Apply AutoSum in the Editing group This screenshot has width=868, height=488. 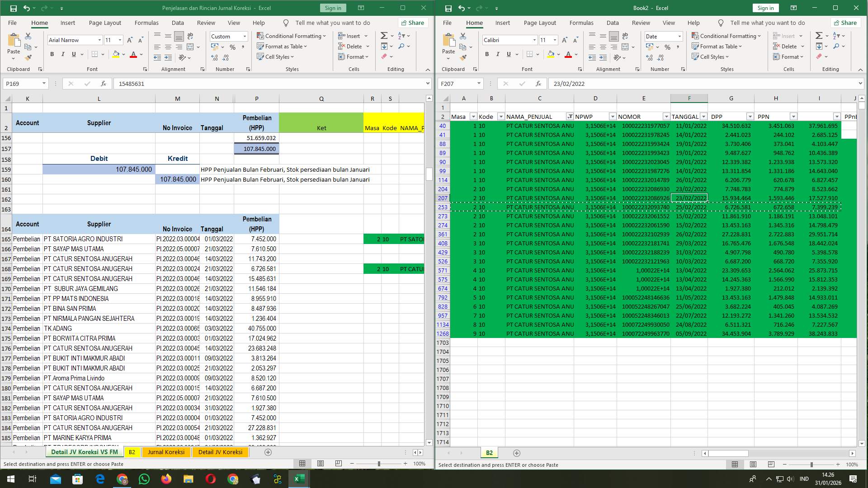[x=384, y=36]
